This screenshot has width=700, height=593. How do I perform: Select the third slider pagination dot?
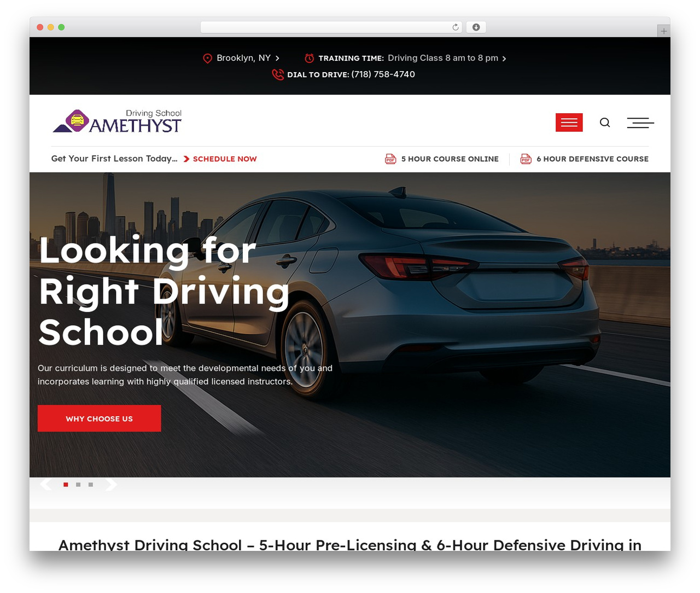pos(91,485)
